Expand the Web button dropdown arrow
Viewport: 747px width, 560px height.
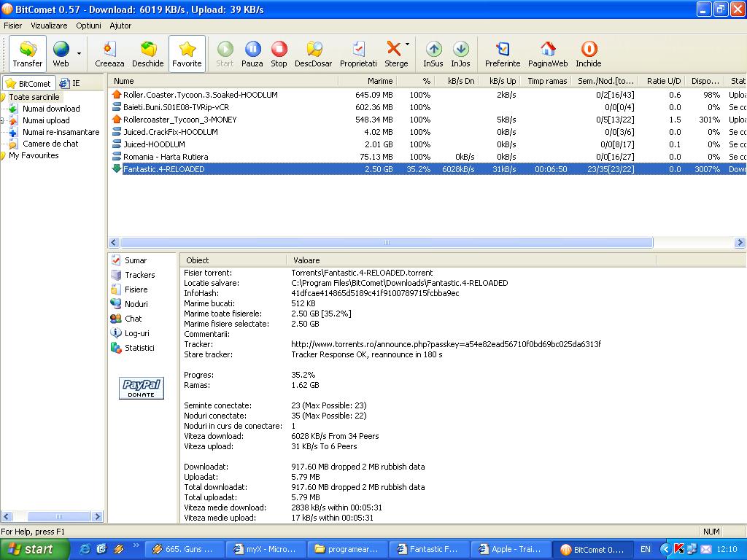[79, 54]
